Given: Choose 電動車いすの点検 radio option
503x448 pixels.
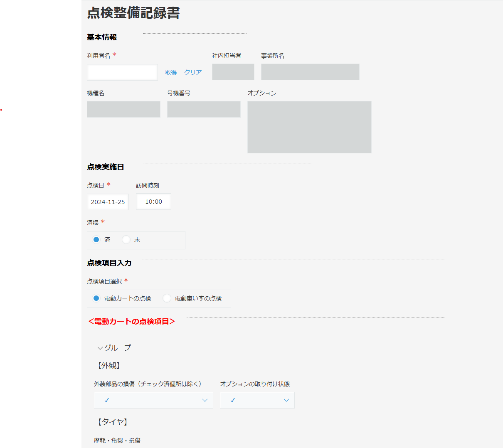Looking at the screenshot, I should (x=167, y=298).
